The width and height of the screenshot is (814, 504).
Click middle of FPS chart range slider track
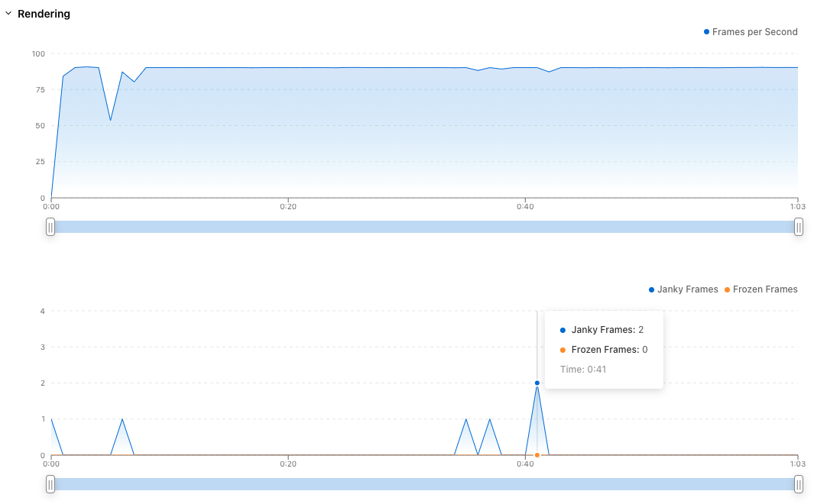click(424, 227)
